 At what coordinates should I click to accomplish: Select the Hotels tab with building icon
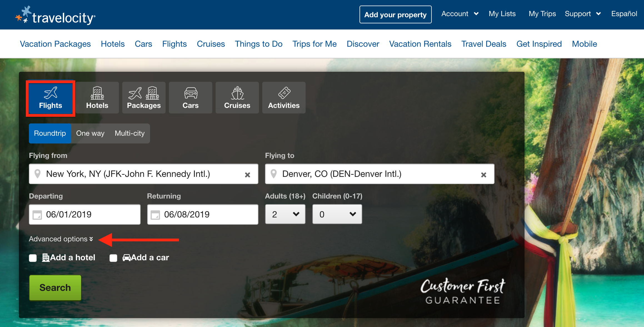click(97, 98)
